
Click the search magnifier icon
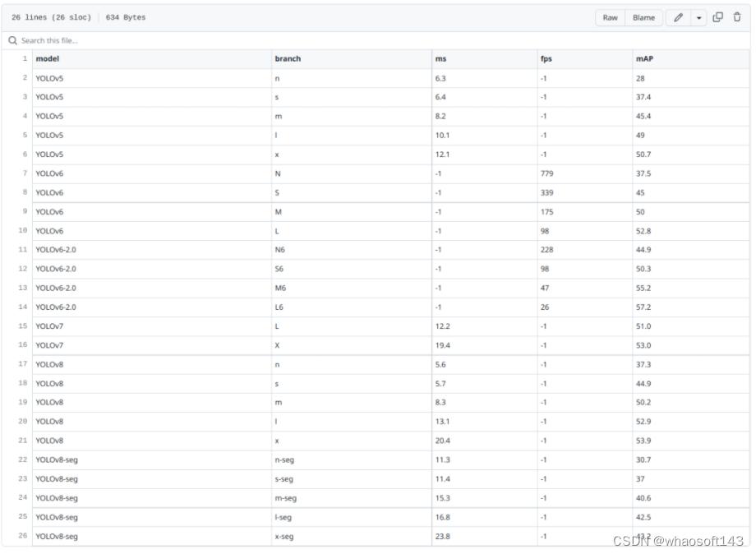(13, 40)
